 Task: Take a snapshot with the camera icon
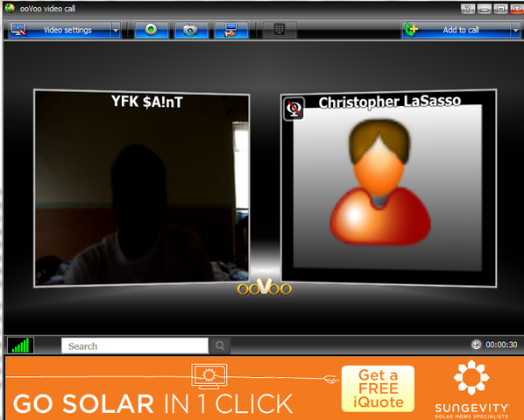pyautogui.click(x=191, y=30)
